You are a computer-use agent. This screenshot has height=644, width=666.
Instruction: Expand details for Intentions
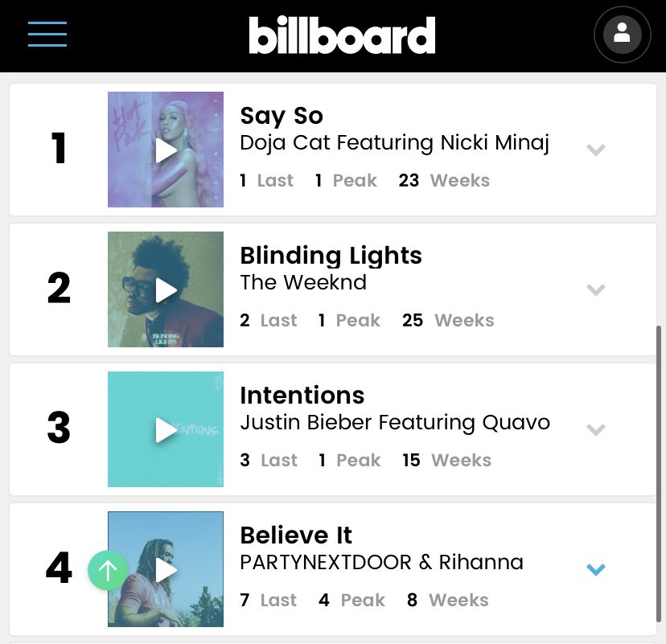coord(595,429)
